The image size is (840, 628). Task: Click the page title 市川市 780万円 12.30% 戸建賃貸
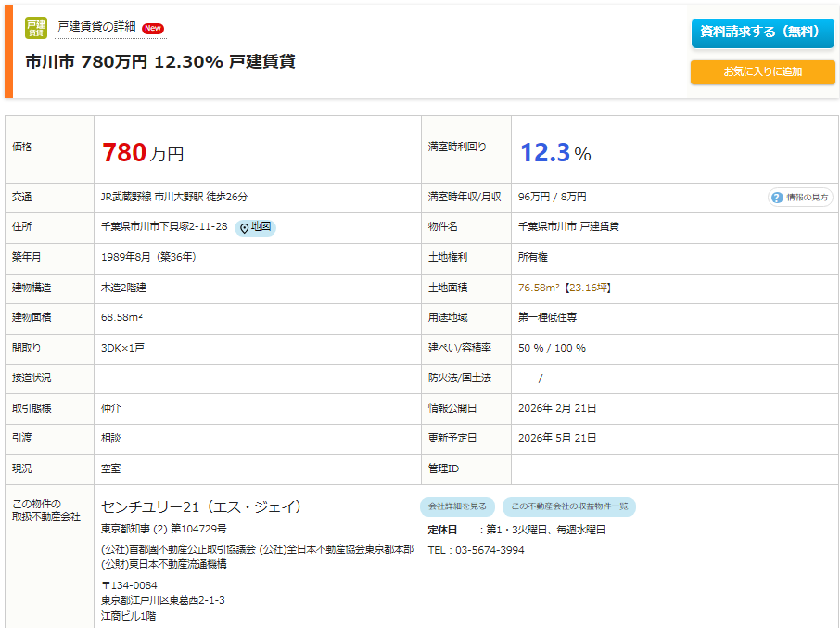(x=159, y=61)
